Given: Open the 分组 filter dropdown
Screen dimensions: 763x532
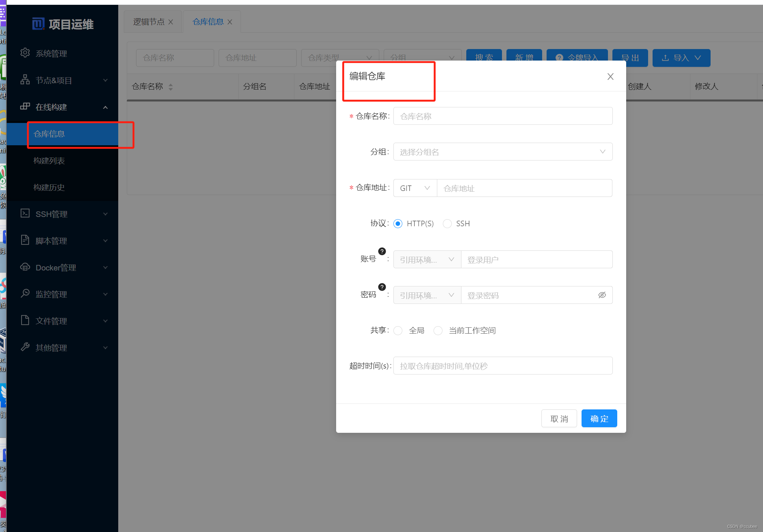Looking at the screenshot, I should tap(422, 58).
